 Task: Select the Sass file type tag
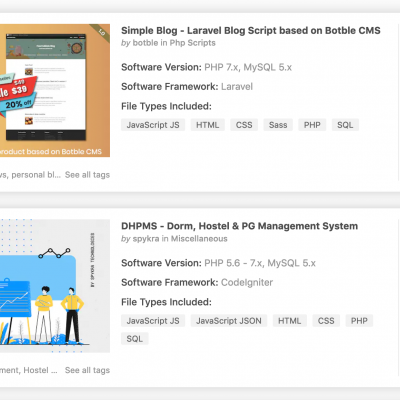(278, 125)
